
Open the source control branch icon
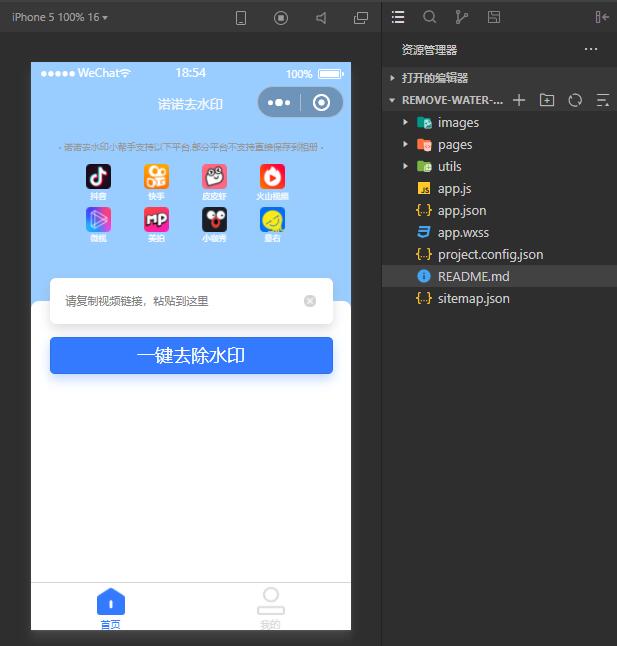(461, 17)
